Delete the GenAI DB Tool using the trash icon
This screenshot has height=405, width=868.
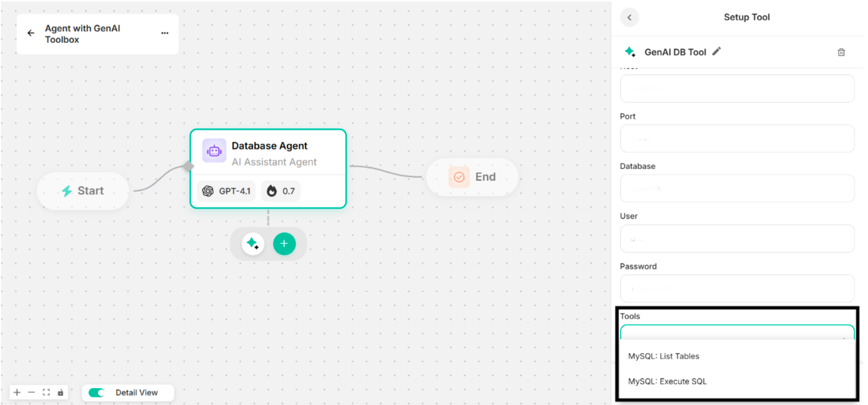[841, 52]
